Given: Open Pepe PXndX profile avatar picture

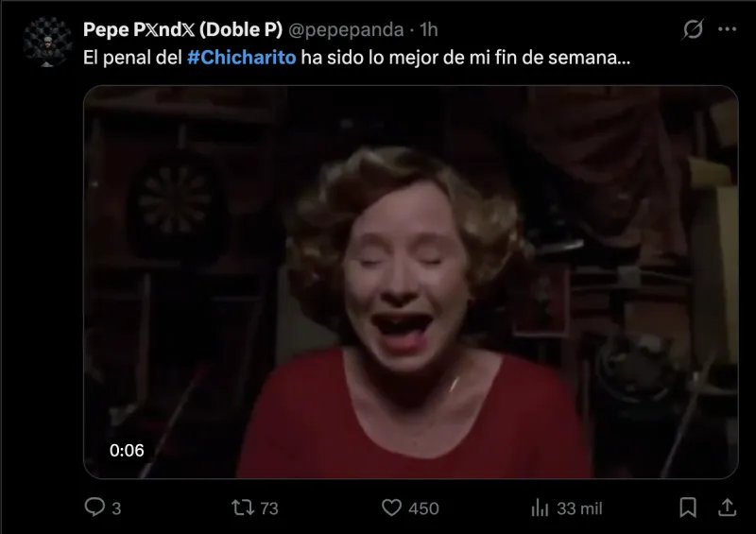Looking at the screenshot, I should coord(47,42).
